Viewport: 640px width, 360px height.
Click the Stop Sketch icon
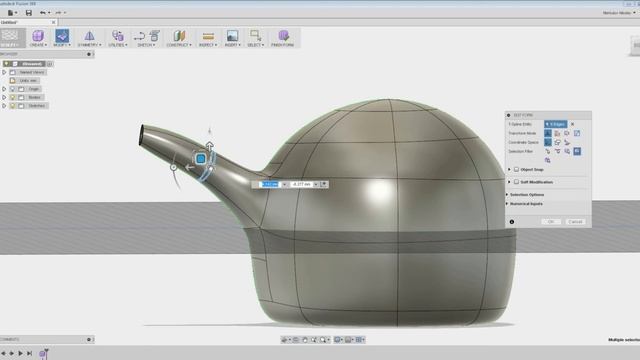[x=154, y=36]
